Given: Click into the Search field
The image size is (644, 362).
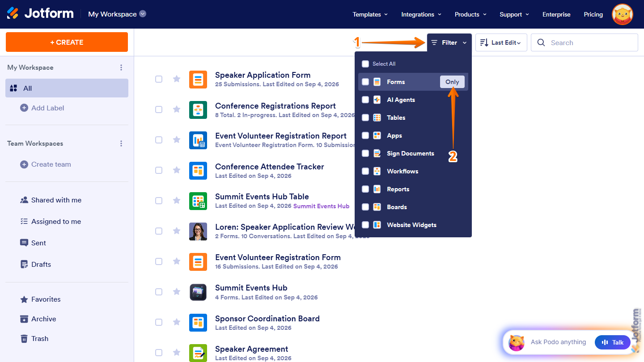Looking at the screenshot, I should pyautogui.click(x=585, y=42).
